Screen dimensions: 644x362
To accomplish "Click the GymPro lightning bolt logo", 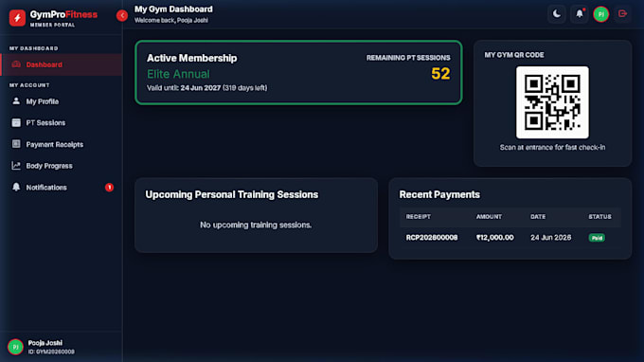I will coord(17,18).
